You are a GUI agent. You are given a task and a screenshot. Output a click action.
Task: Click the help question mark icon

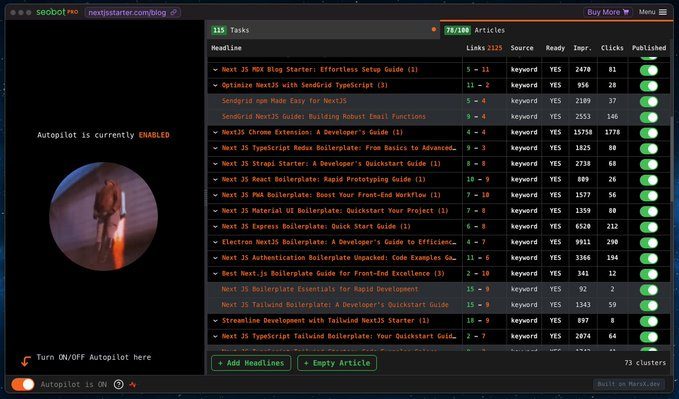click(x=118, y=384)
